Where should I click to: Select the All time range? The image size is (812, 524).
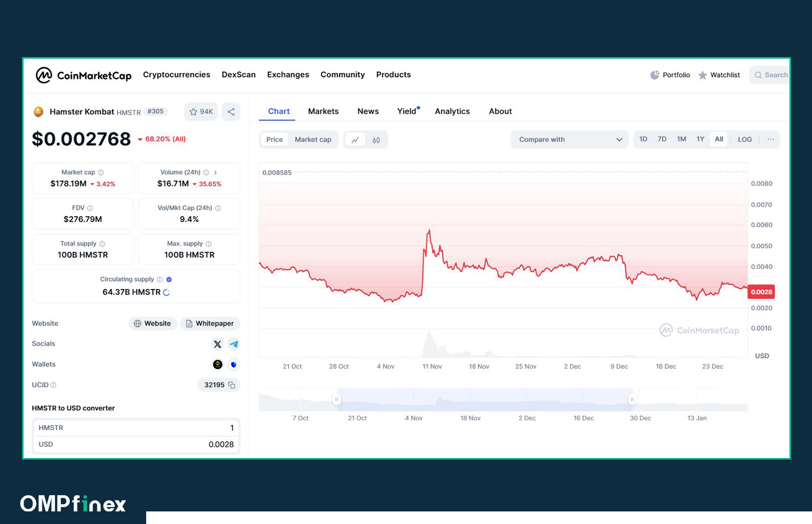(x=719, y=139)
